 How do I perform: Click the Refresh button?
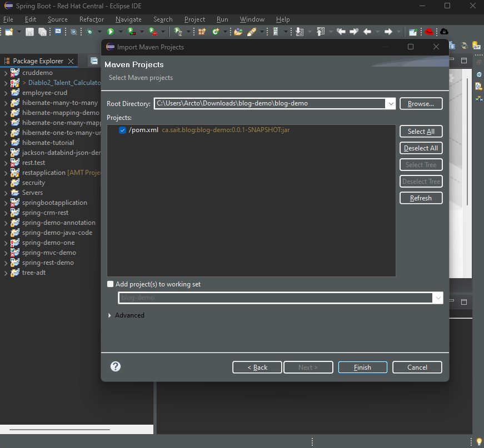click(x=421, y=198)
